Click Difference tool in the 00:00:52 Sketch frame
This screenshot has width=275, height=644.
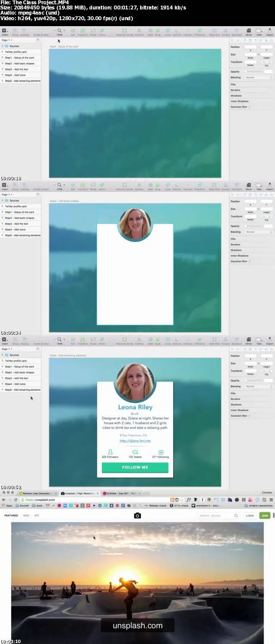pos(200,340)
